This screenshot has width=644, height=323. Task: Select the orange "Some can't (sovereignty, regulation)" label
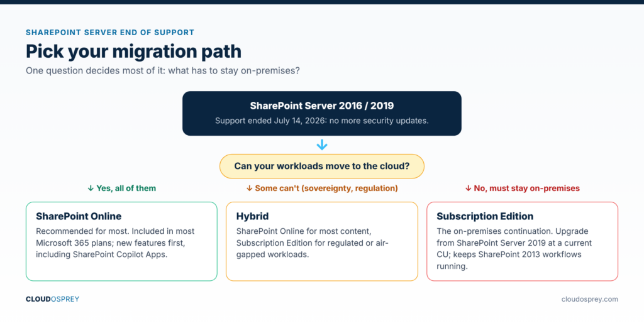pyautogui.click(x=322, y=189)
